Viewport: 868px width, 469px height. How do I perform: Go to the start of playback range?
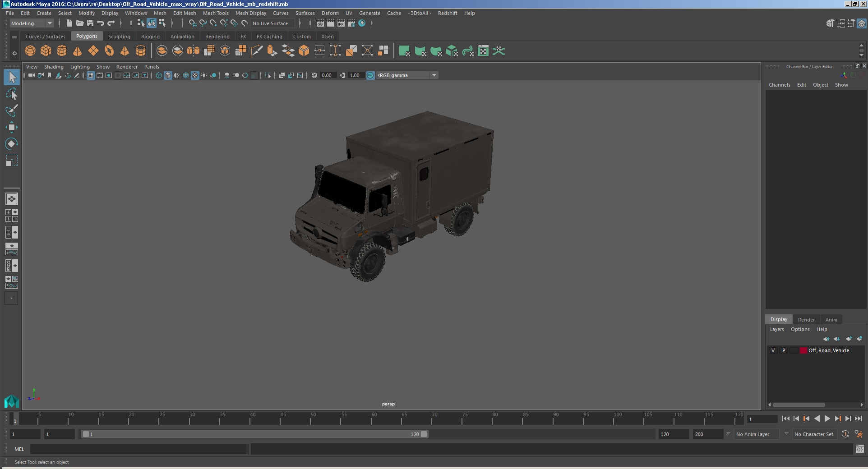tap(786, 418)
